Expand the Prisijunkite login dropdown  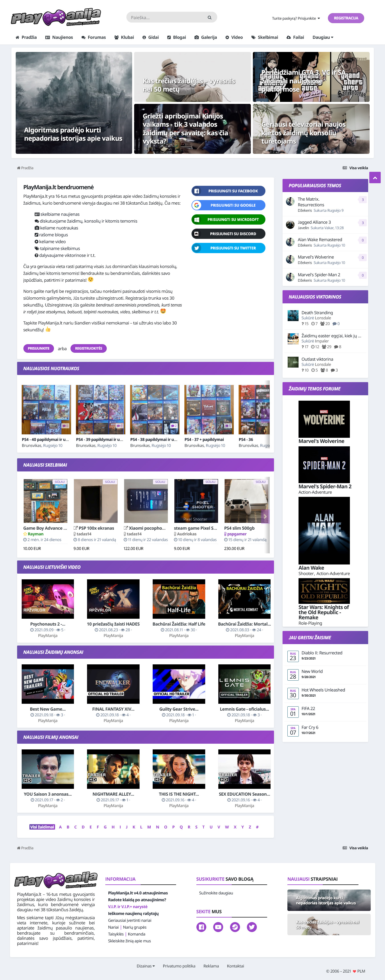(x=296, y=18)
